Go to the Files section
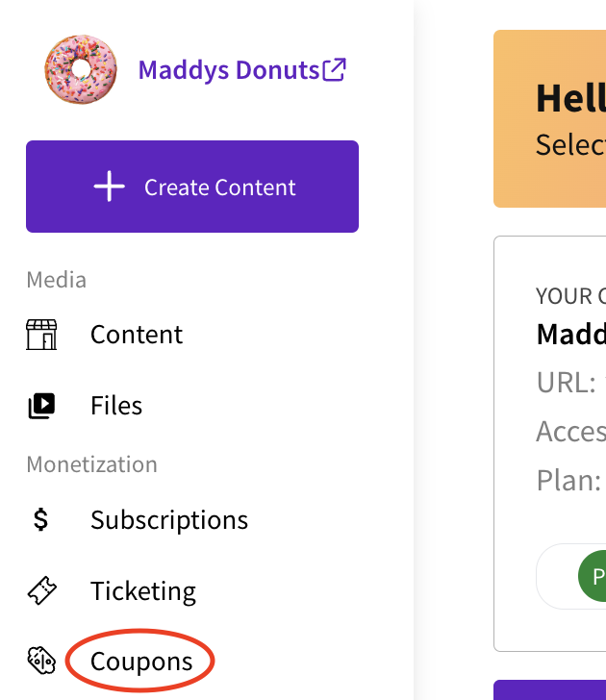This screenshot has width=606, height=700. (116, 406)
